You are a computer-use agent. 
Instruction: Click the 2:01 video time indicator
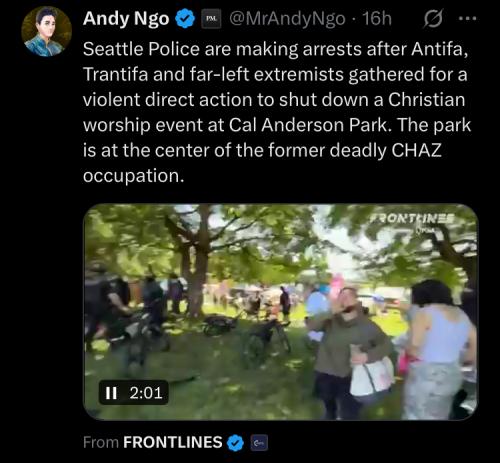click(x=146, y=393)
